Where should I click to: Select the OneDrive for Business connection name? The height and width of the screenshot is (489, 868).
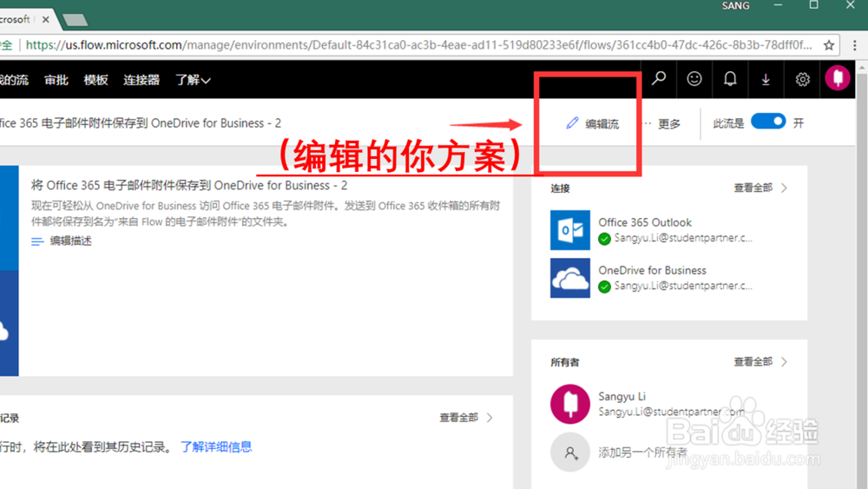click(x=652, y=270)
